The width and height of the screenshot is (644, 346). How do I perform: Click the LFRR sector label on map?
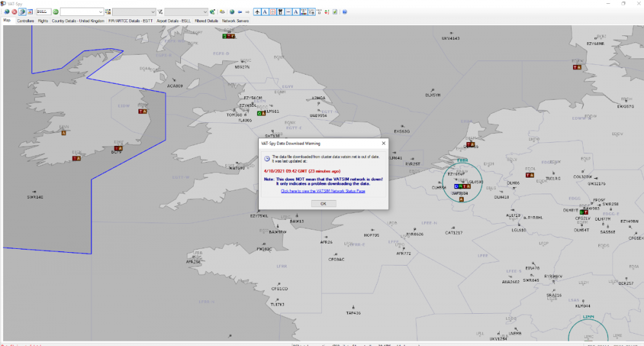(x=281, y=266)
